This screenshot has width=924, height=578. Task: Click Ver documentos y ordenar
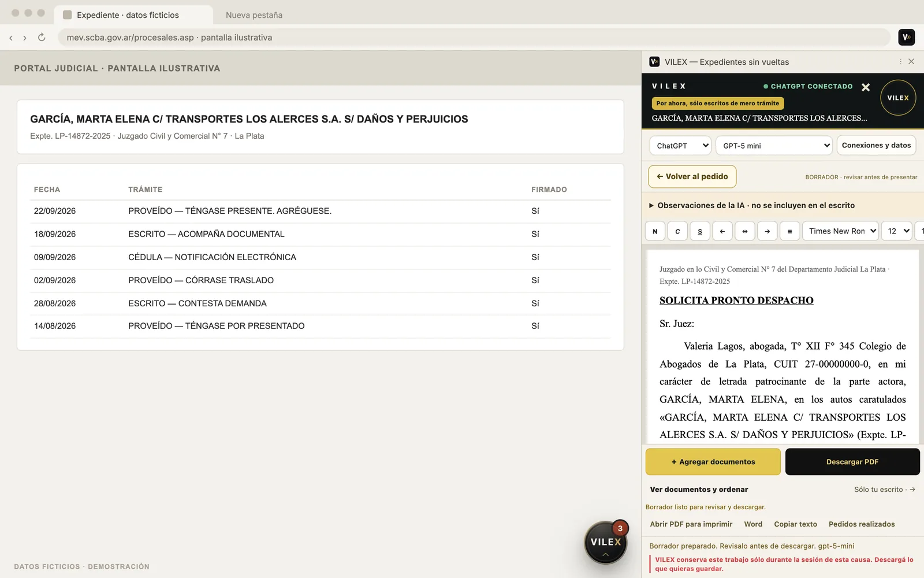tap(699, 490)
